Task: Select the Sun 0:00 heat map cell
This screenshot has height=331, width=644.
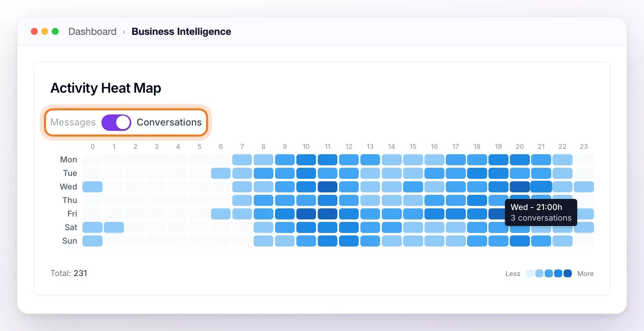Action: click(93, 241)
